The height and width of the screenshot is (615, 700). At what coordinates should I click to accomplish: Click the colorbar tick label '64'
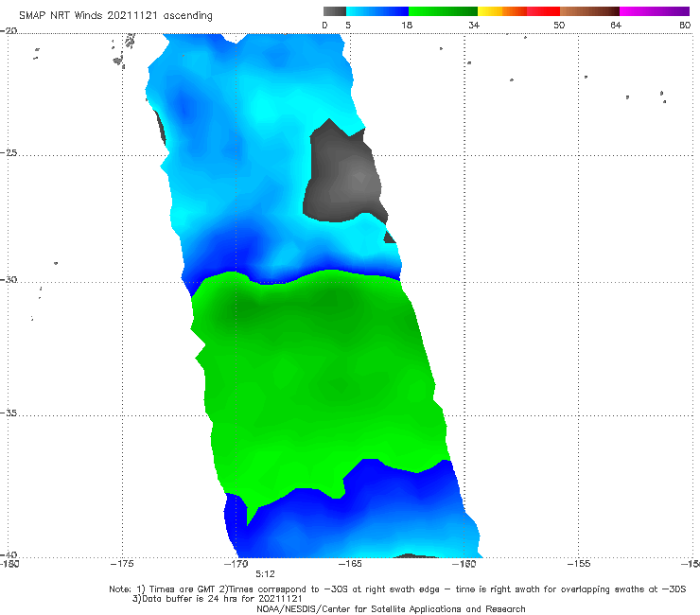(x=616, y=25)
